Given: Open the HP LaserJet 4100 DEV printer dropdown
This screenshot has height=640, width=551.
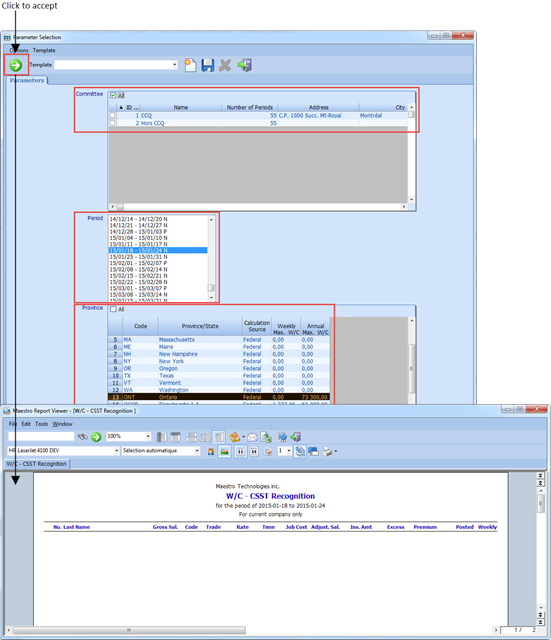Looking at the screenshot, I should 116,451.
